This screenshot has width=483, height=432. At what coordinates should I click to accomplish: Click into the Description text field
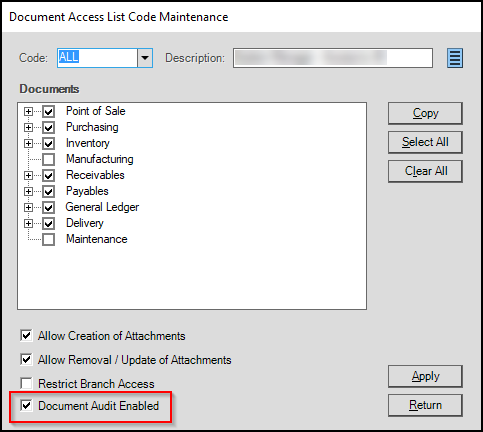[x=333, y=58]
